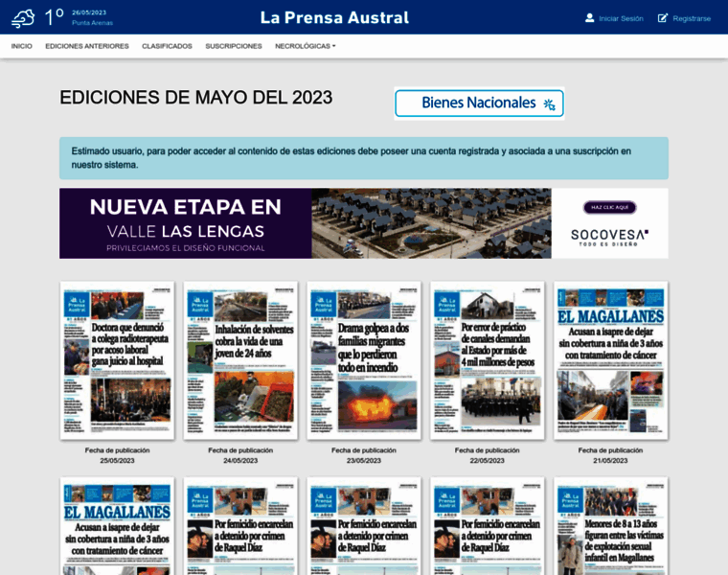Click the snowflake icon on Bienes Nacionales

(549, 104)
